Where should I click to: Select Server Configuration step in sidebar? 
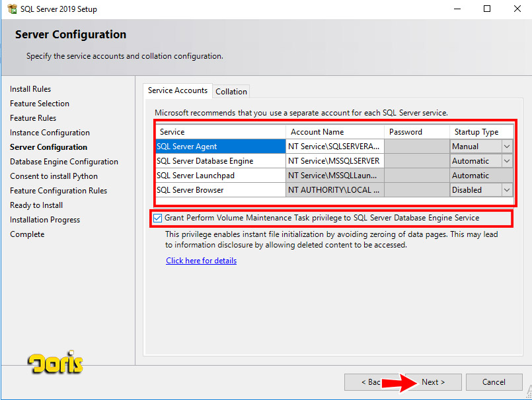point(48,147)
